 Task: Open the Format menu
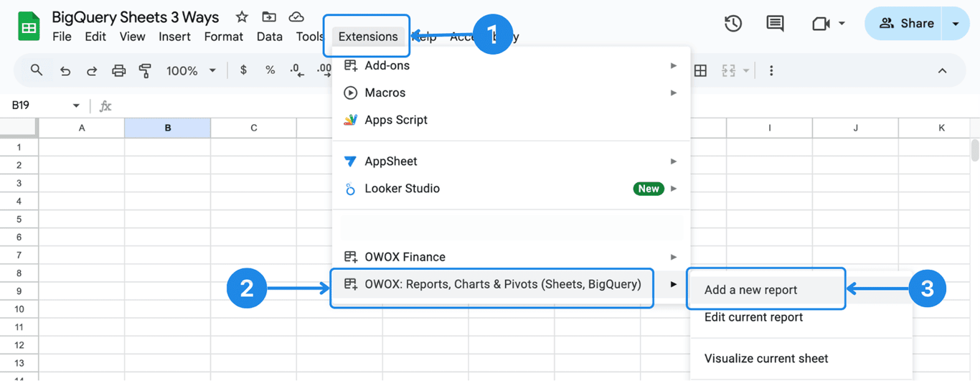click(224, 37)
